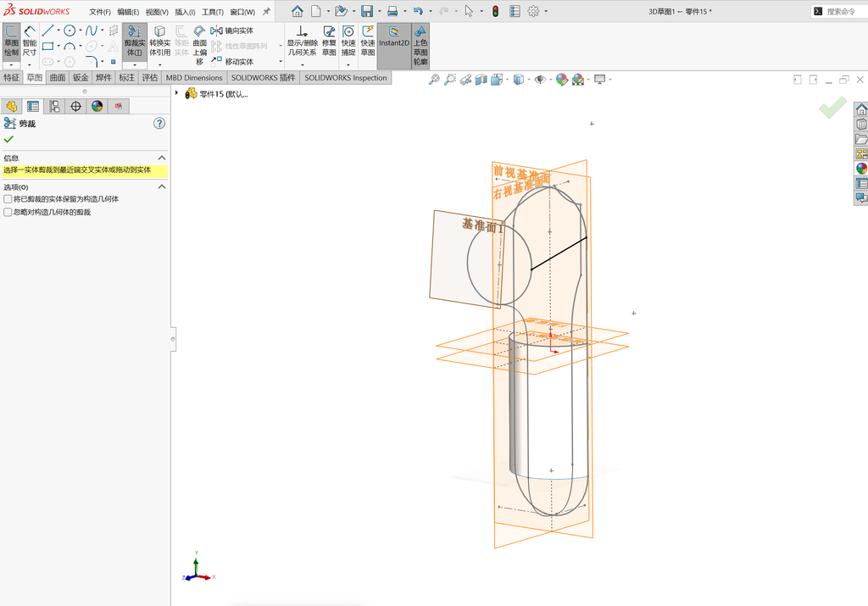The image size is (868, 606).
Task: Confirm trim with green checkmark in panel
Action: [8, 139]
